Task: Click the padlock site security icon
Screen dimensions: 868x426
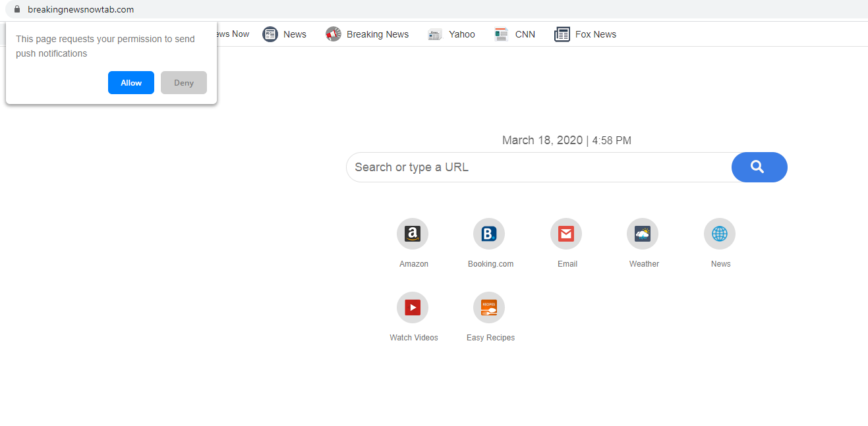Action: [x=17, y=9]
